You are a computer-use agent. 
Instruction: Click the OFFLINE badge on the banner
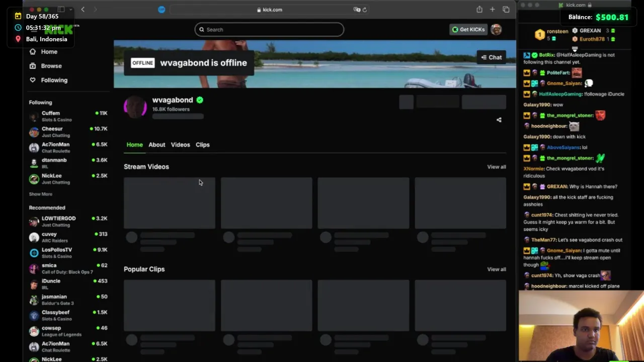pos(142,63)
